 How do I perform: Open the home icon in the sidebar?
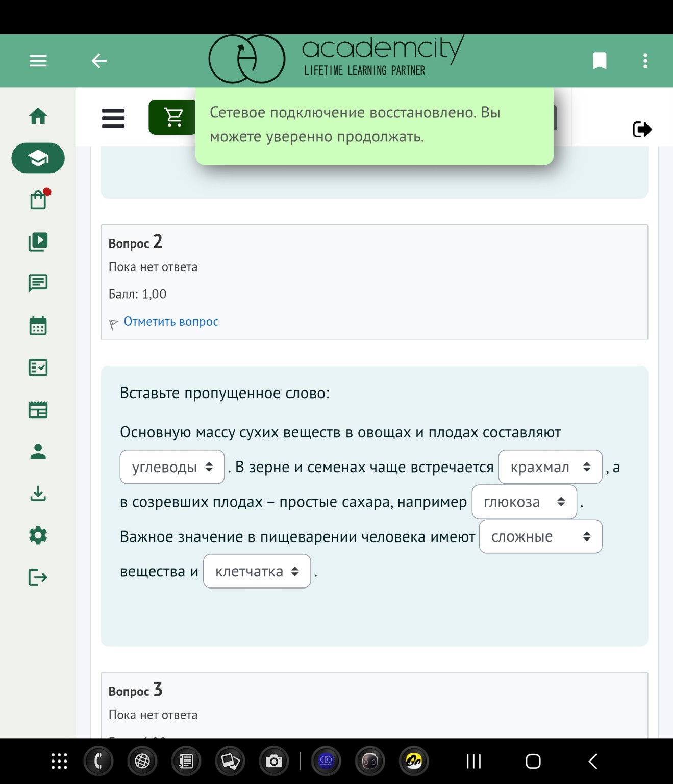coord(38,116)
